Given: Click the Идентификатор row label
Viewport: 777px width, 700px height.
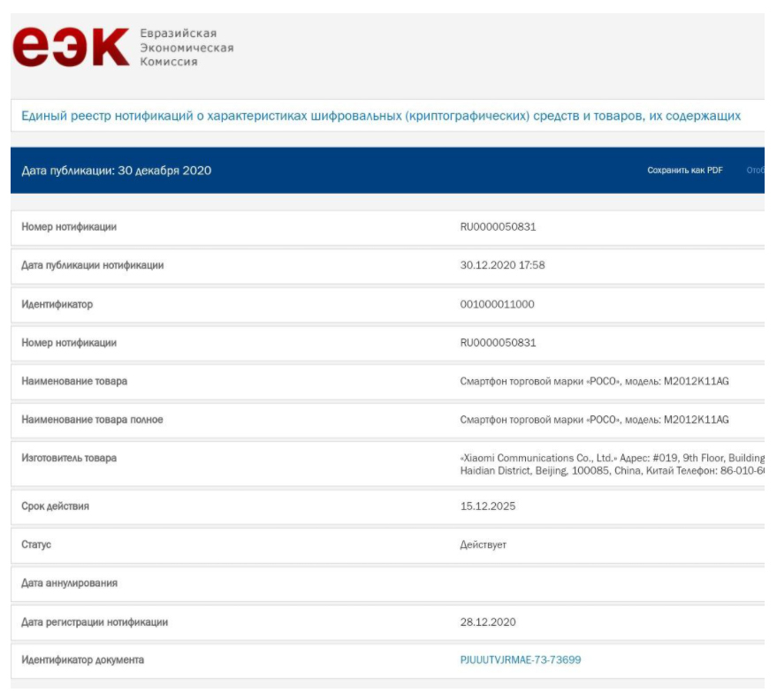Looking at the screenshot, I should 57,304.
